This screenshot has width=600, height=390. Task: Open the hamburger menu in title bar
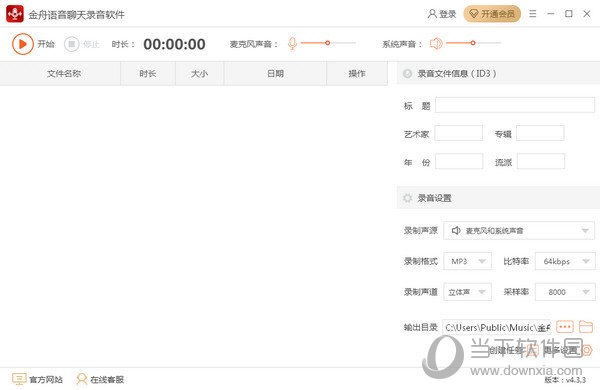(x=533, y=14)
